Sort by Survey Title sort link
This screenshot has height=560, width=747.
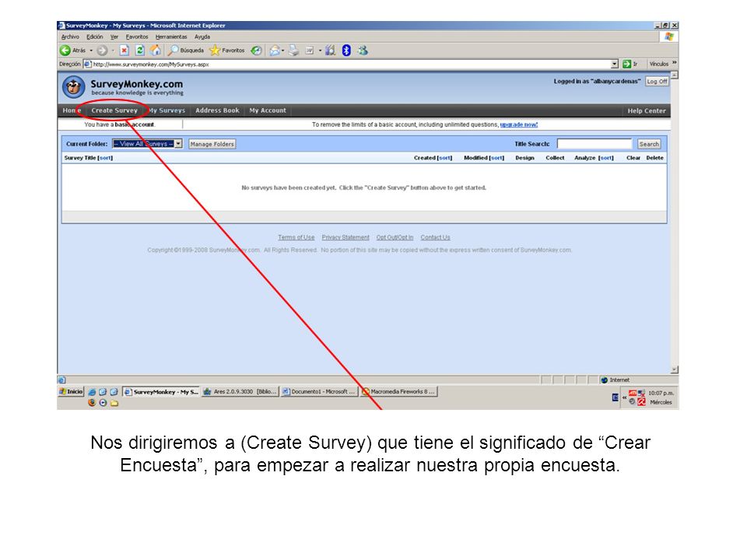point(105,158)
